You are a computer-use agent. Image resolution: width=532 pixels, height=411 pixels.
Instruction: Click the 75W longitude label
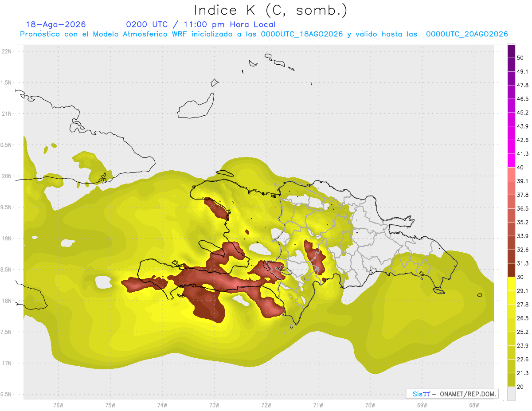coord(110,405)
